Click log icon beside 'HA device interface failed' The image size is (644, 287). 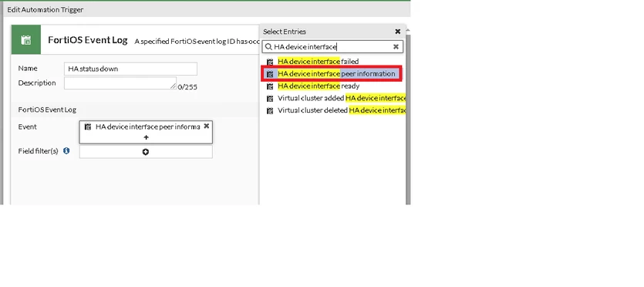coord(270,62)
